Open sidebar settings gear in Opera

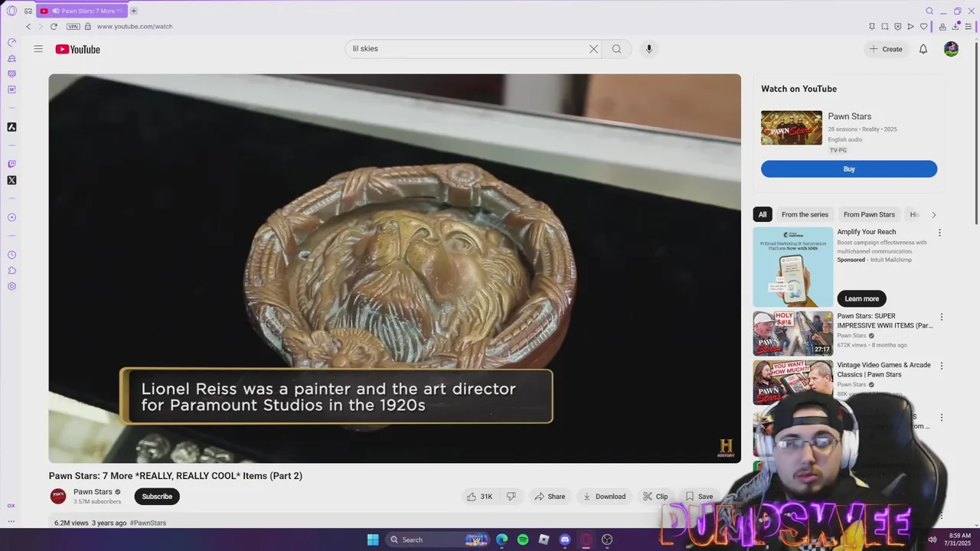pyautogui.click(x=11, y=286)
